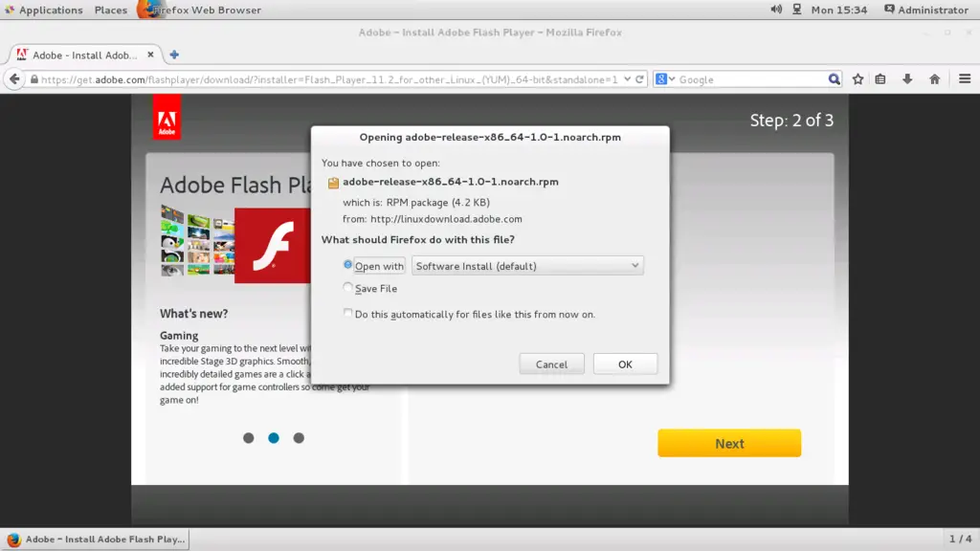Screen dimensions: 980x551
Task: Click the 'Step: 2 of 3' text
Action: (x=791, y=120)
